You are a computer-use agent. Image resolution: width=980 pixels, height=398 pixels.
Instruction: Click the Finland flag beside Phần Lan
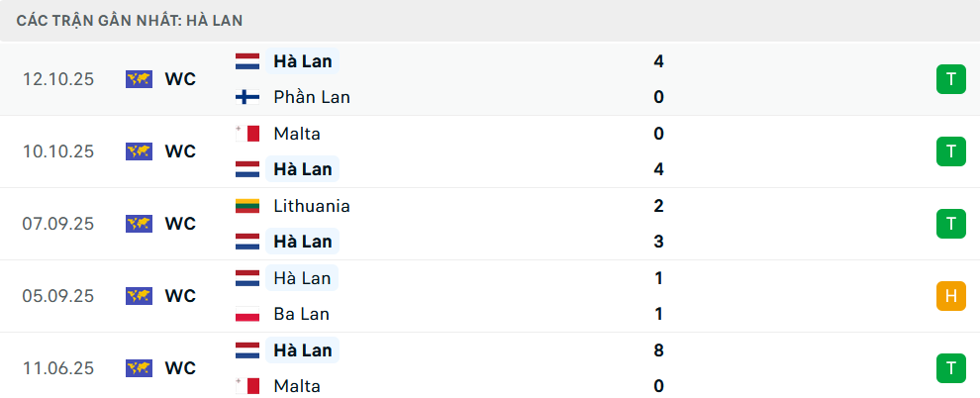(x=246, y=97)
